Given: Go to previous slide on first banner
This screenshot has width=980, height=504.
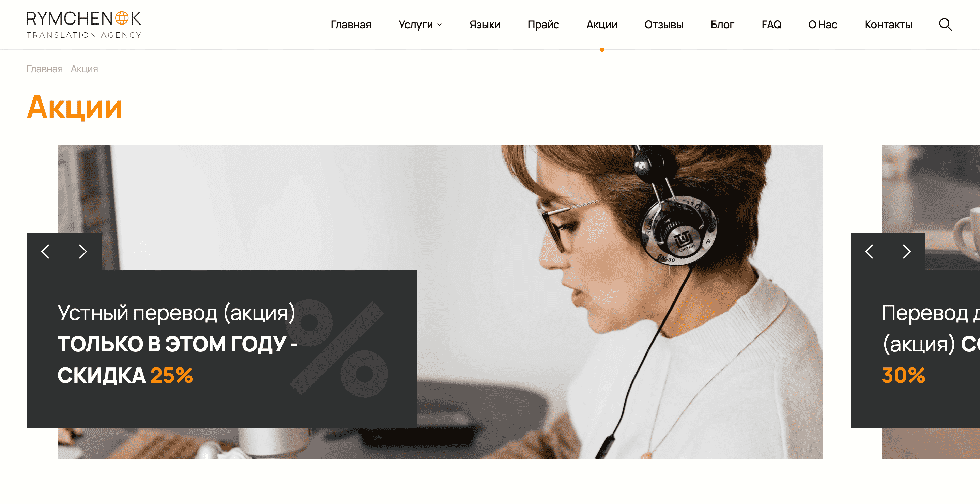Looking at the screenshot, I should (45, 251).
